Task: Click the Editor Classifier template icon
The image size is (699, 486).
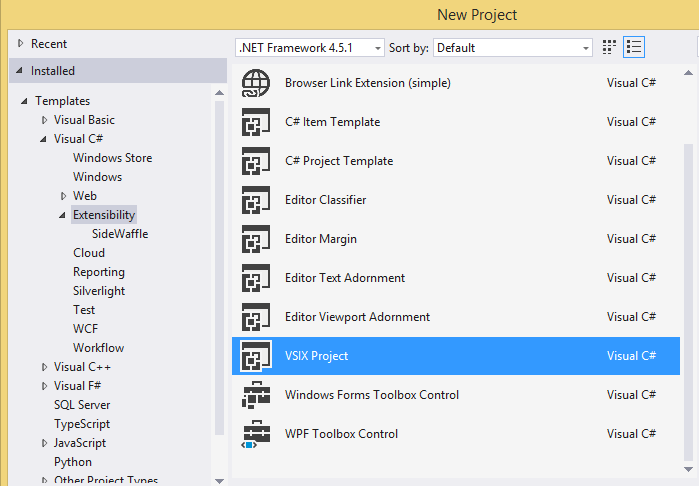Action: [x=257, y=200]
